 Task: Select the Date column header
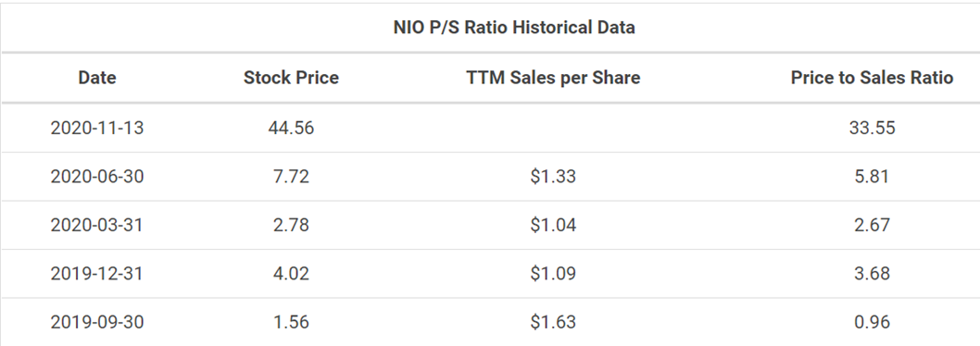[x=97, y=78]
